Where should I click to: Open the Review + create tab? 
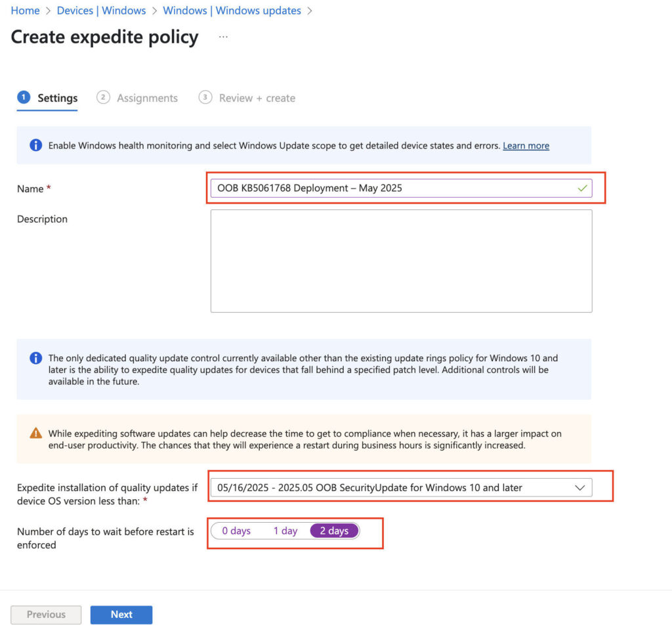click(x=257, y=98)
